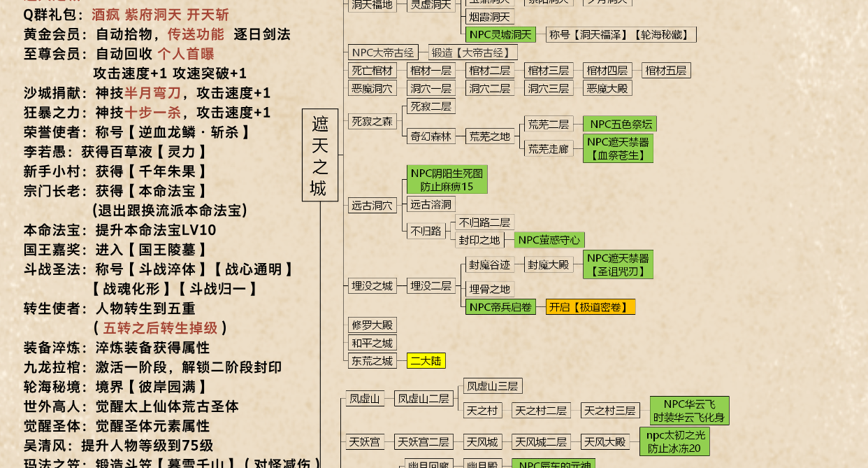
Task: Click the 锻造【大帝古经】 label
Action: click(472, 52)
